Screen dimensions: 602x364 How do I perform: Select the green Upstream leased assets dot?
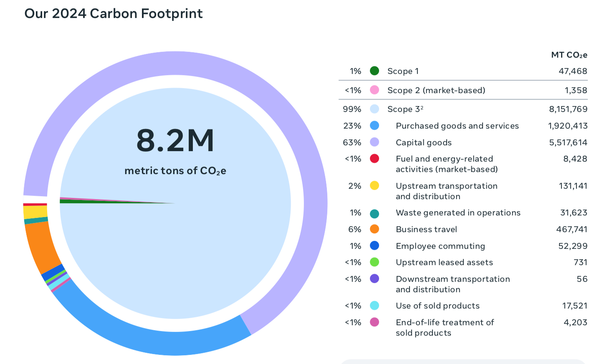point(374,262)
